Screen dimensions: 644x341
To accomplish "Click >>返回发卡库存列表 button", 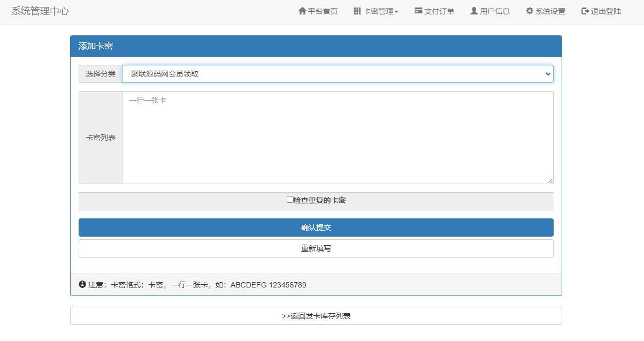I will point(316,316).
